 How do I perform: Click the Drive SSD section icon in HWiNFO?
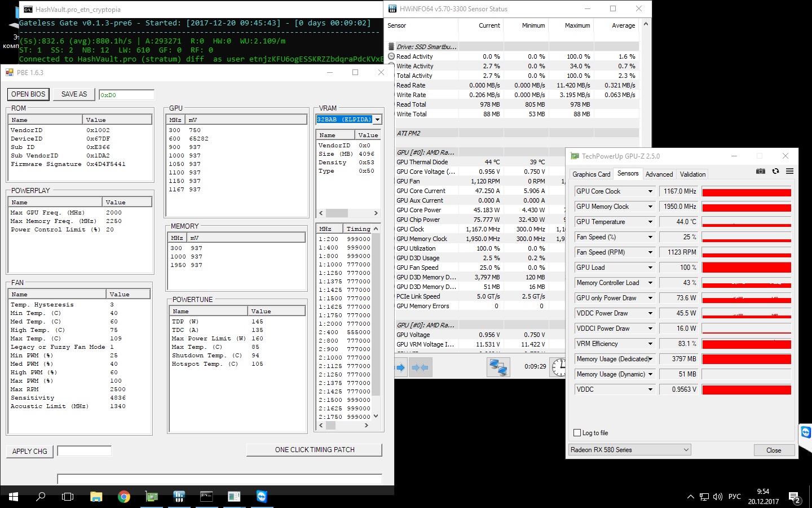click(x=391, y=47)
